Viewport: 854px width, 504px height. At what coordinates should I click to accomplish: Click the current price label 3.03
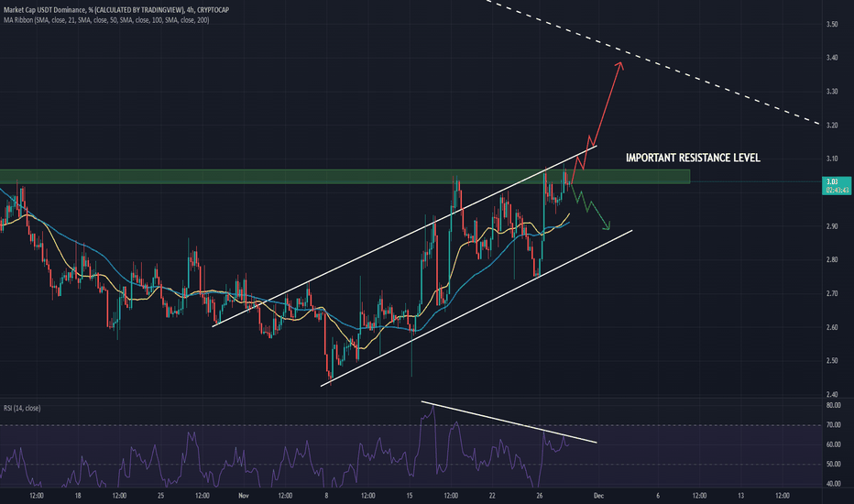pos(832,182)
